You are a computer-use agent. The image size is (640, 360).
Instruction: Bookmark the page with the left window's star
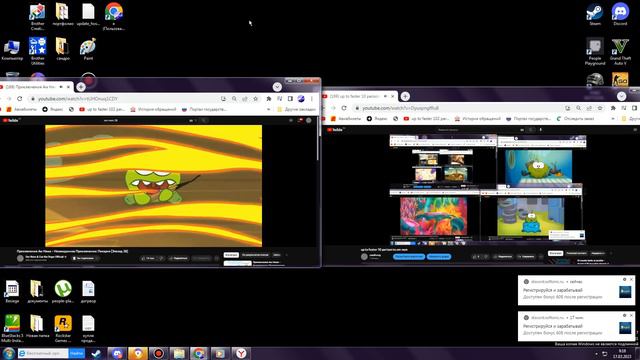pyautogui.click(x=256, y=99)
